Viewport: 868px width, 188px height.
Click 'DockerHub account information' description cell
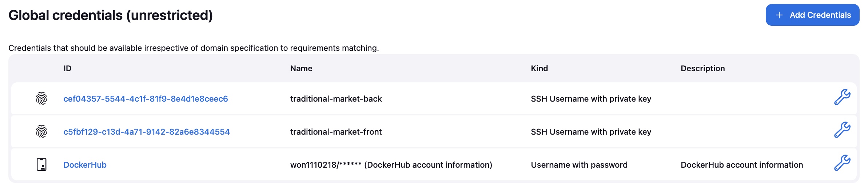[742, 165]
